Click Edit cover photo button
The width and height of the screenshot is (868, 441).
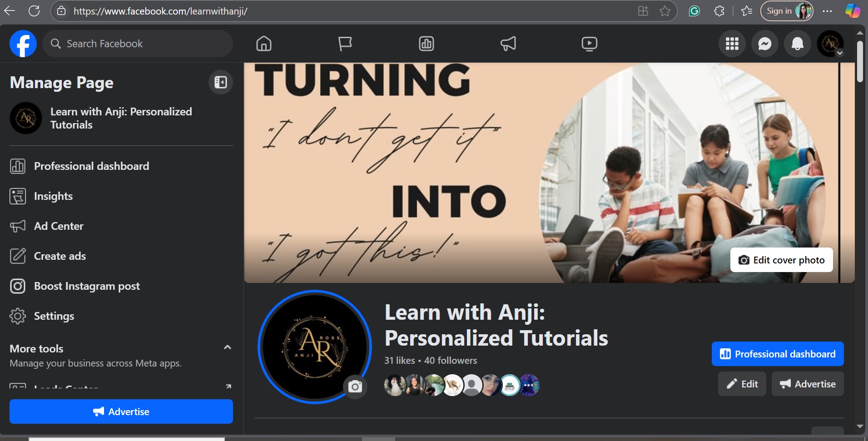pyautogui.click(x=782, y=260)
